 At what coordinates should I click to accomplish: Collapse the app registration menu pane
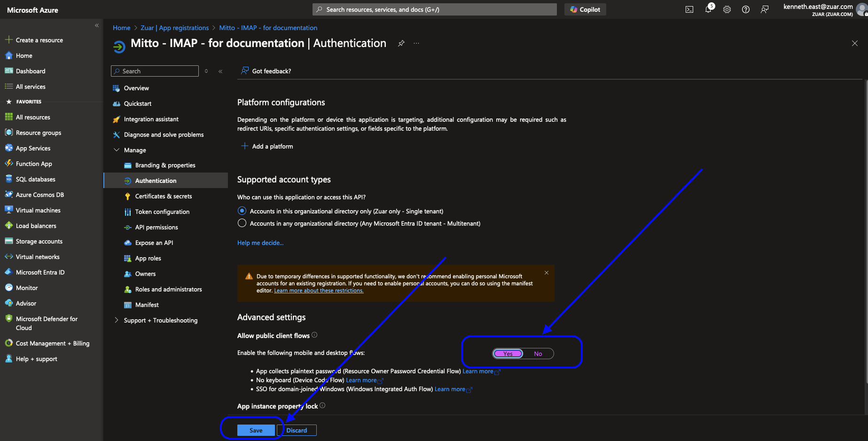[220, 71]
